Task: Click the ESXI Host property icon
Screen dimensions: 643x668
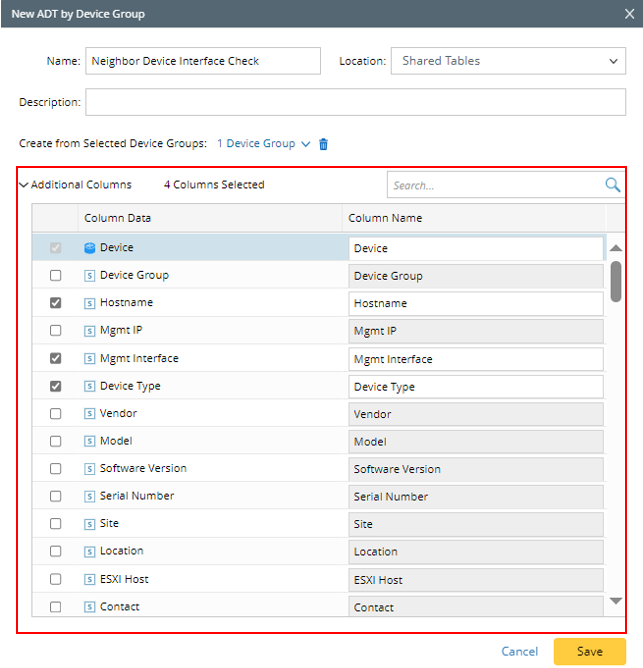Action: click(90, 579)
